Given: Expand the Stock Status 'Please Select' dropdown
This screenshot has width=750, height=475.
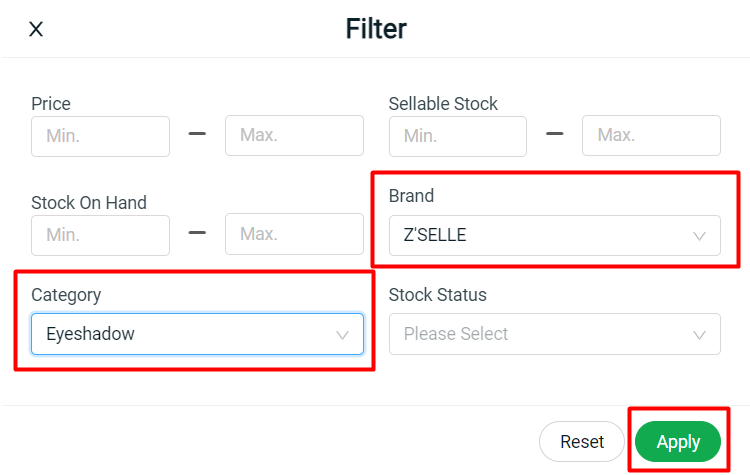Looking at the screenshot, I should 540,334.
